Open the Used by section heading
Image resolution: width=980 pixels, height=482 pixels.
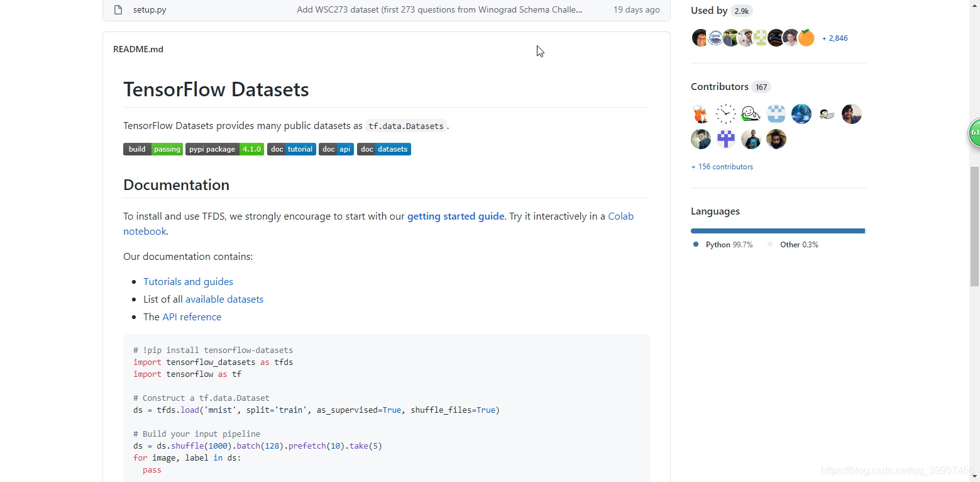709,11
